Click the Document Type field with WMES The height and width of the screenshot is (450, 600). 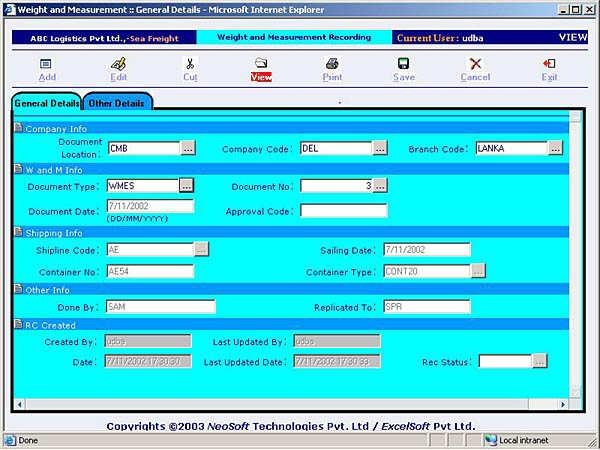[143, 186]
